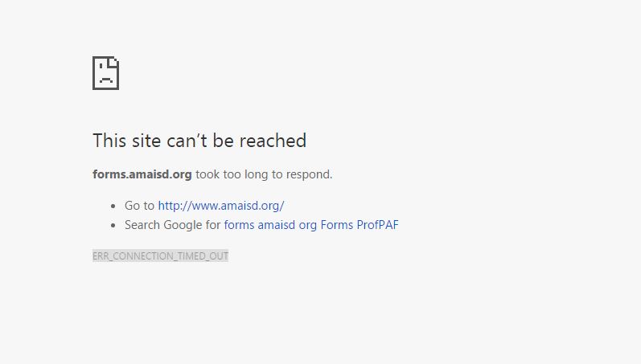
Task: Click the word 'ProfPAF' in the search link
Action: pyautogui.click(x=377, y=225)
